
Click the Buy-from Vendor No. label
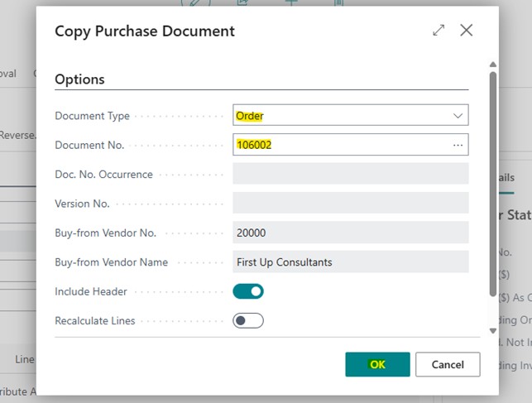coord(106,233)
